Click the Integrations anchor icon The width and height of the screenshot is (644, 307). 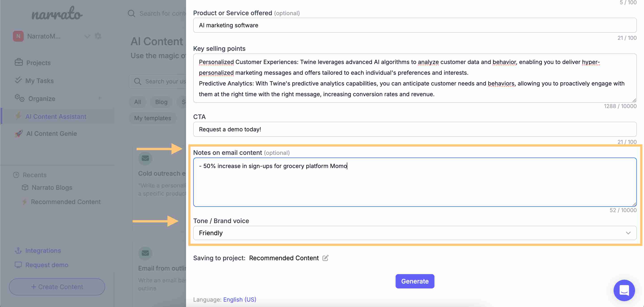(18, 250)
